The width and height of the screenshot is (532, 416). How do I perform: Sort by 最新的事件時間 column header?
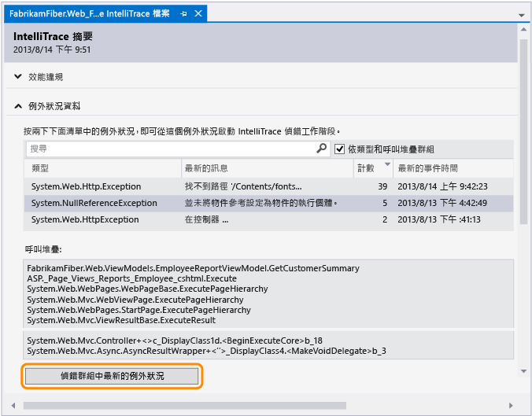(x=453, y=168)
